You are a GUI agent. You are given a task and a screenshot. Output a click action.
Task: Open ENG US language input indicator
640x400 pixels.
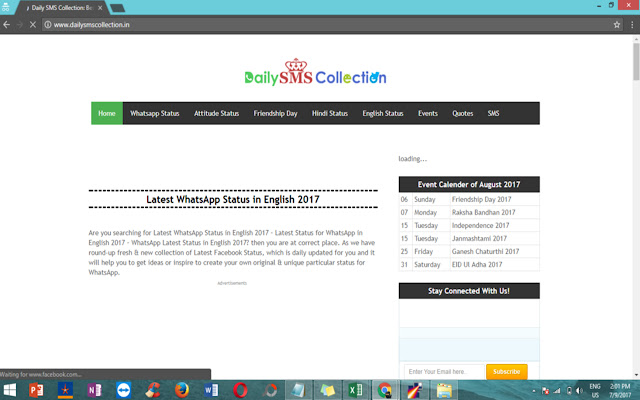(595, 391)
